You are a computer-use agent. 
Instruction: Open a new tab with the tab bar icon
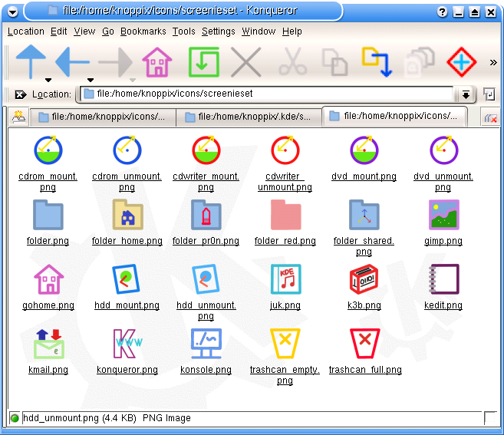pos(18,117)
